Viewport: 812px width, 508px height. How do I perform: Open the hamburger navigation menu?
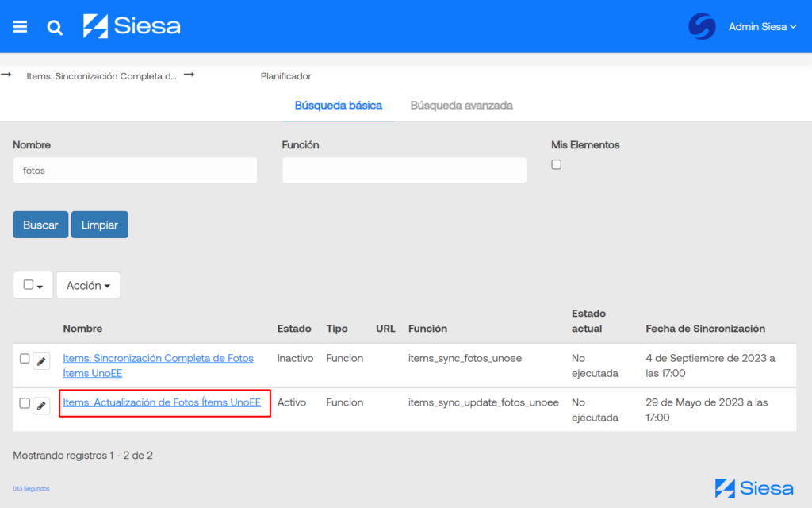[20, 26]
